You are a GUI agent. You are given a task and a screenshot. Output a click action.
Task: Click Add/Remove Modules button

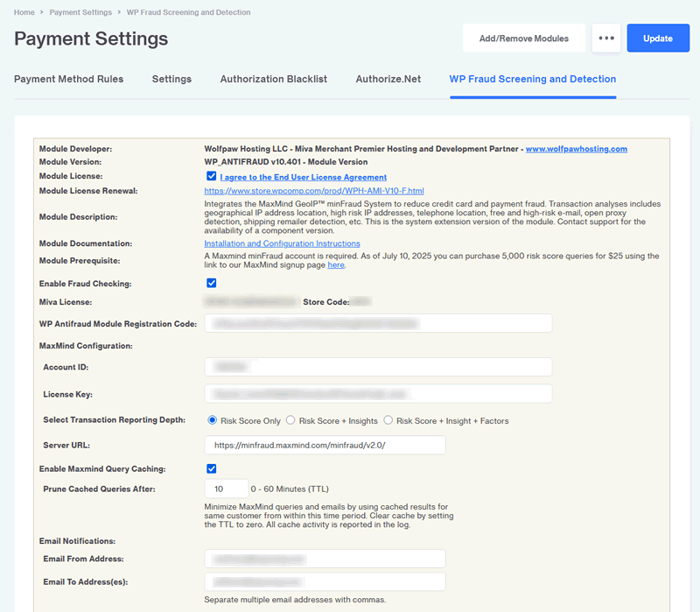coord(524,39)
